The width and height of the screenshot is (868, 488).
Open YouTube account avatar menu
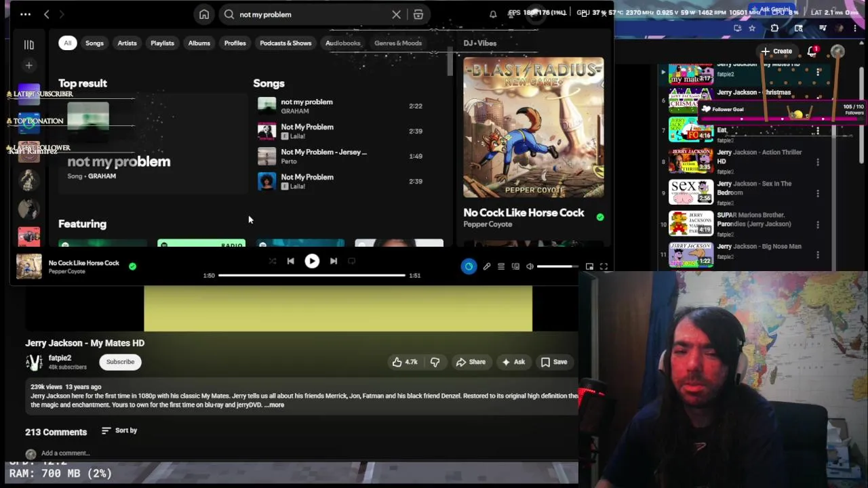click(x=837, y=52)
